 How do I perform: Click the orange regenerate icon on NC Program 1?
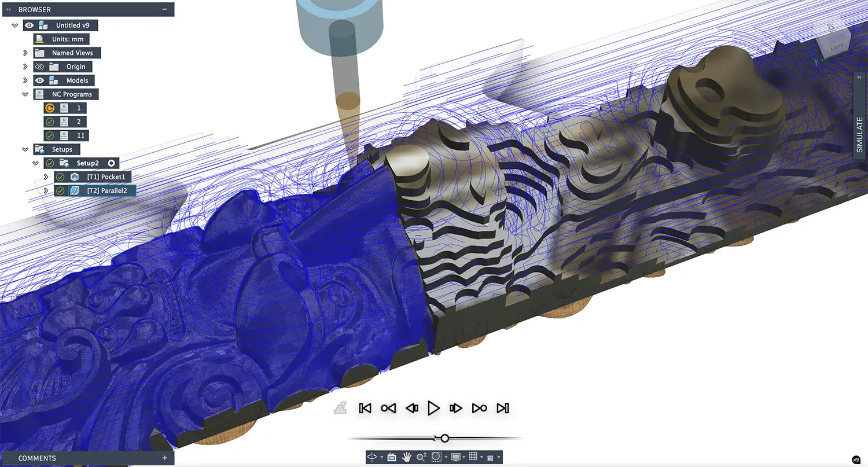50,108
